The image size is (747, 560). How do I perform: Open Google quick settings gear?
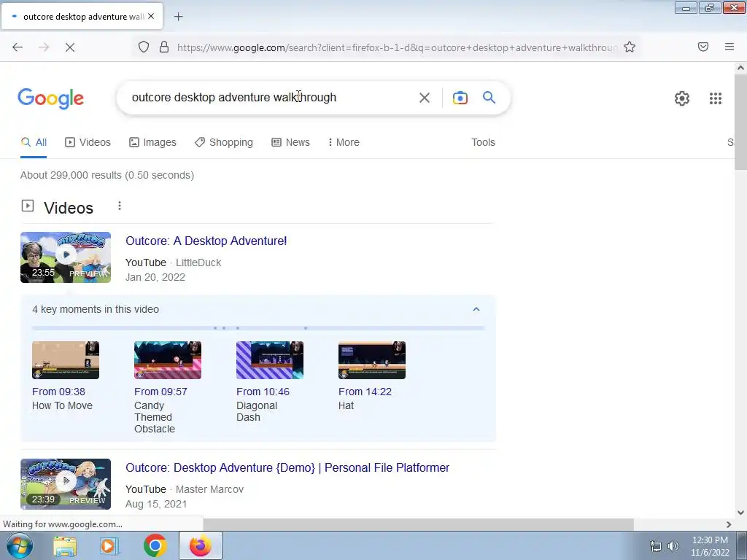(x=682, y=98)
